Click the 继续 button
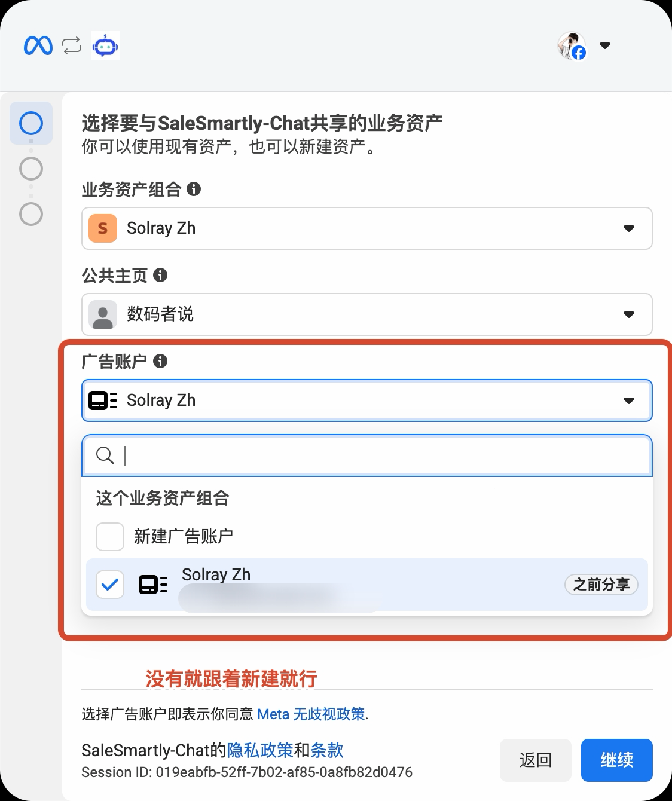This screenshot has height=801, width=672. tap(617, 760)
